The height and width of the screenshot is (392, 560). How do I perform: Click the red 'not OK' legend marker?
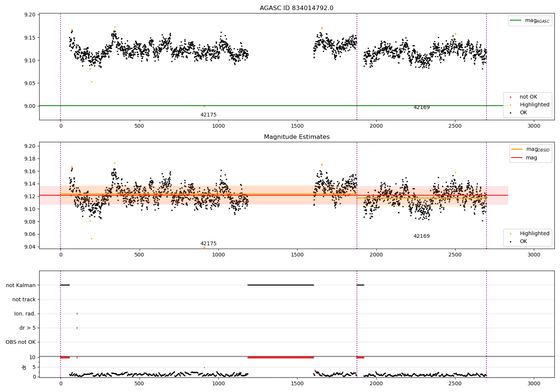point(510,97)
